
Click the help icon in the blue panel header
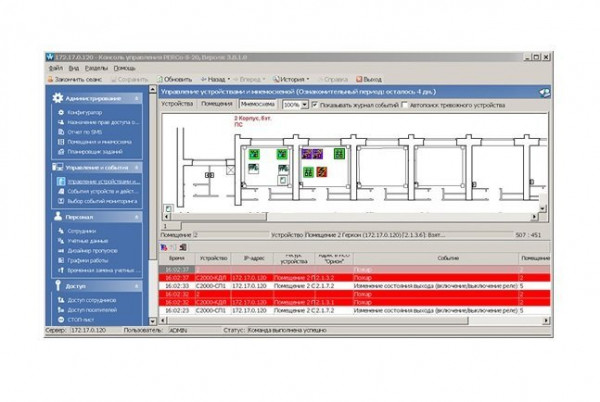coord(544,91)
